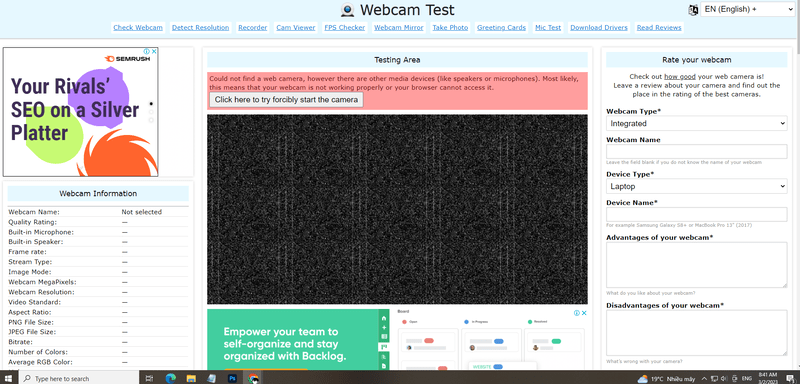Follow the 'how good' link in Rate your webcam
Viewport: 800px width, 384px height.
[677, 76]
